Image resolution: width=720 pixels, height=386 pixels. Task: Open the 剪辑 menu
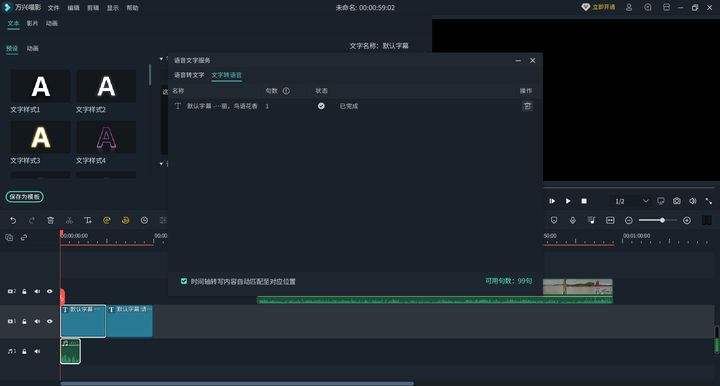[x=93, y=8]
